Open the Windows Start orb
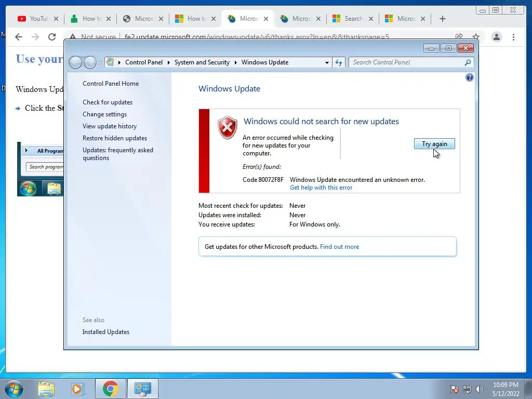 pyautogui.click(x=14, y=389)
